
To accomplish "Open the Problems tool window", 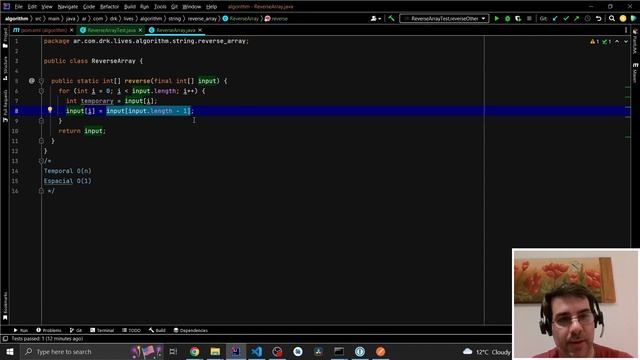I will [49, 330].
